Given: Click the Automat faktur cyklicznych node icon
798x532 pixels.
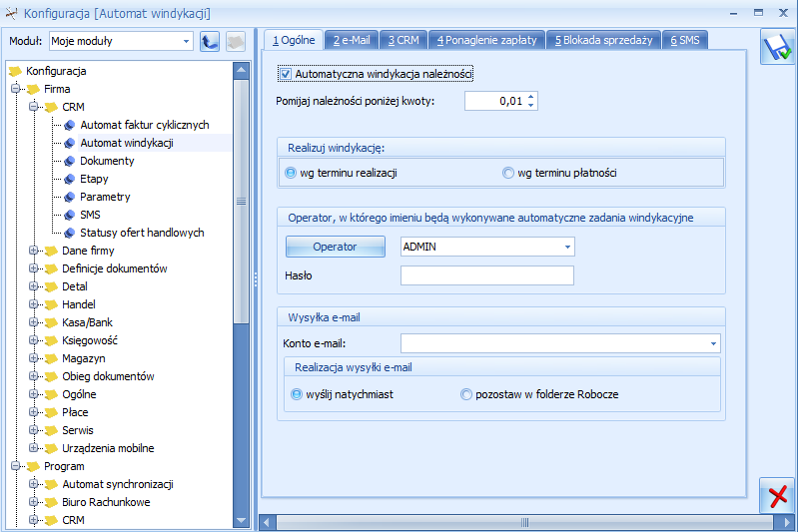Looking at the screenshot, I should tap(70, 125).
